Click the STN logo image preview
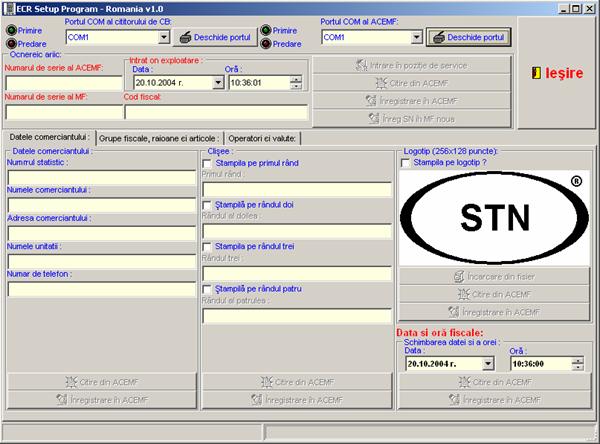600x444 pixels. click(494, 218)
